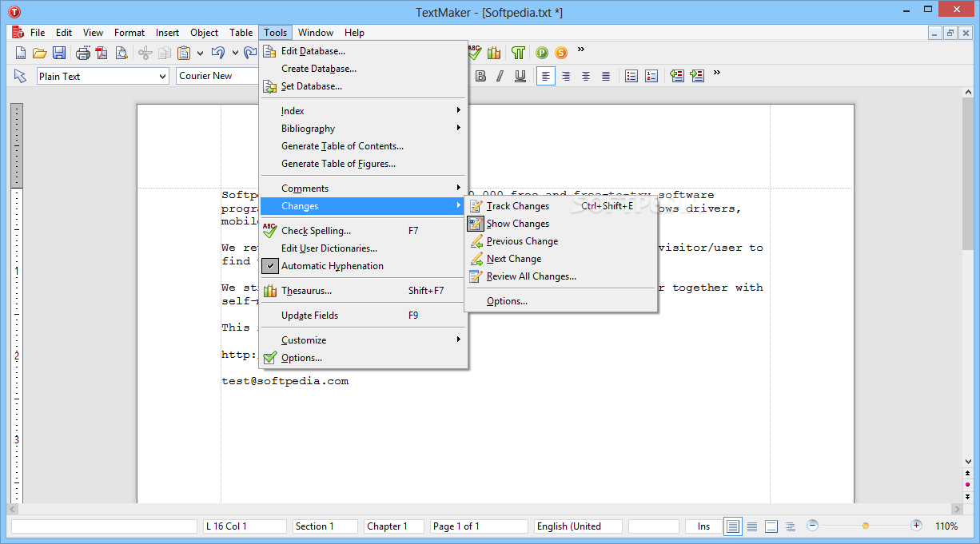This screenshot has width=980, height=544.
Task: Click the Copy icon in toolbar
Action: click(165, 53)
